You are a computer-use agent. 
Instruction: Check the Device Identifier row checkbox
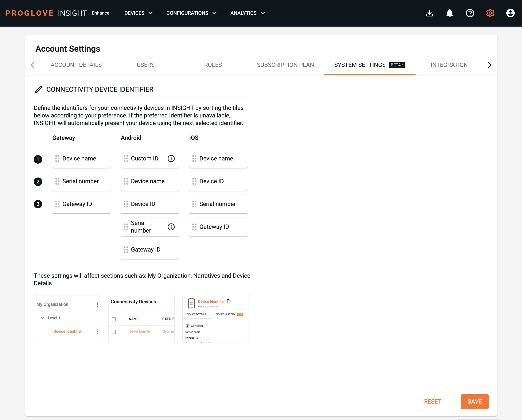pos(114,332)
